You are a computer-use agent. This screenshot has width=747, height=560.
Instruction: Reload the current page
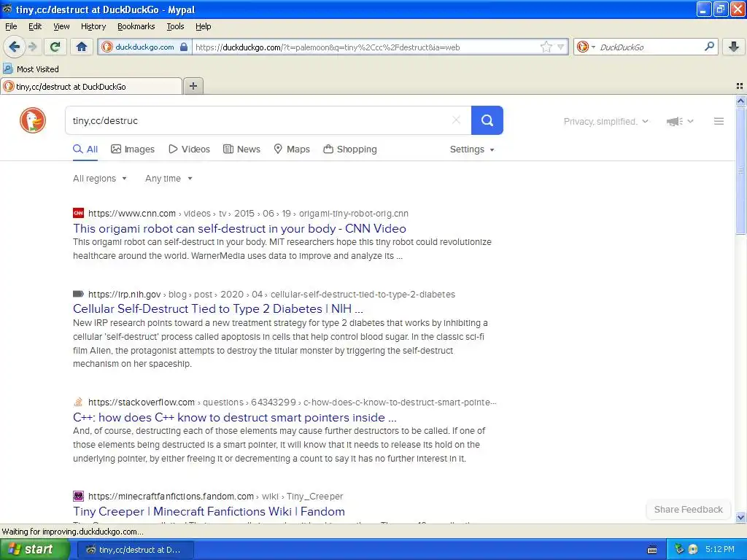55,47
